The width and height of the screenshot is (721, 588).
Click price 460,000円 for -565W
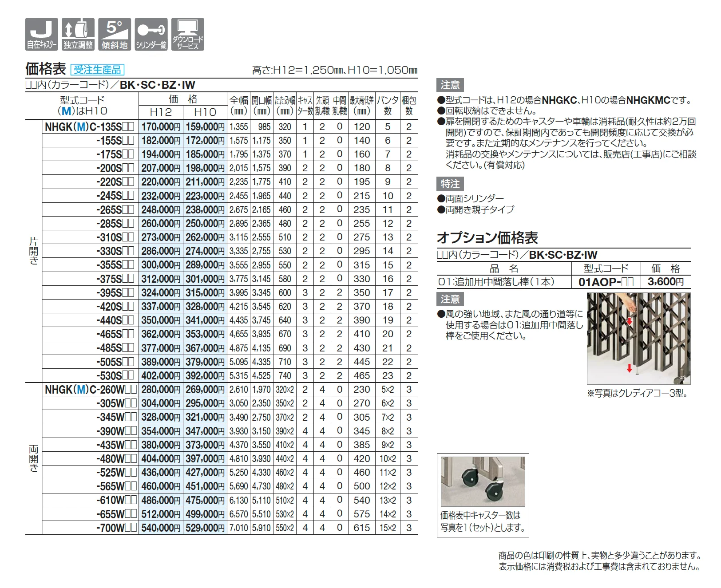pyautogui.click(x=161, y=486)
